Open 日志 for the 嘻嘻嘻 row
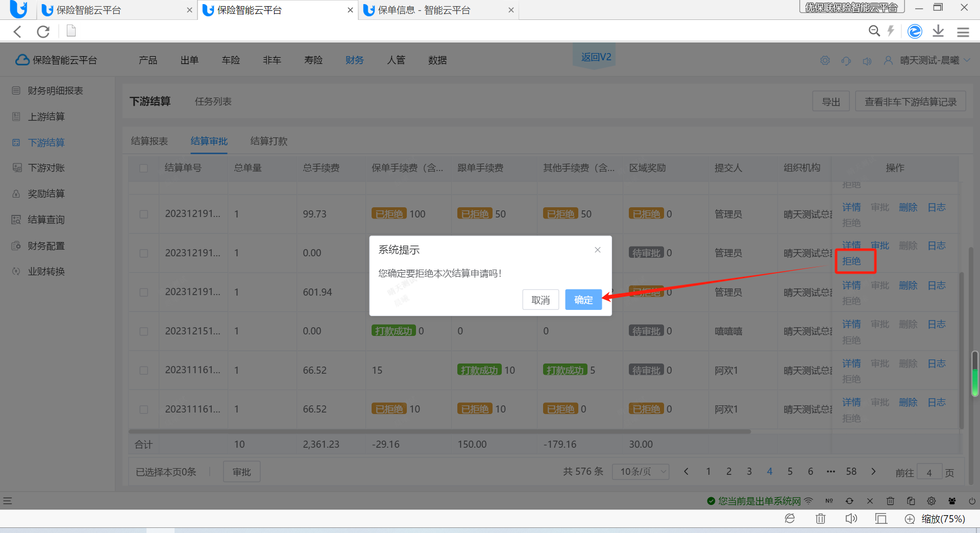The image size is (980, 533). [937, 324]
